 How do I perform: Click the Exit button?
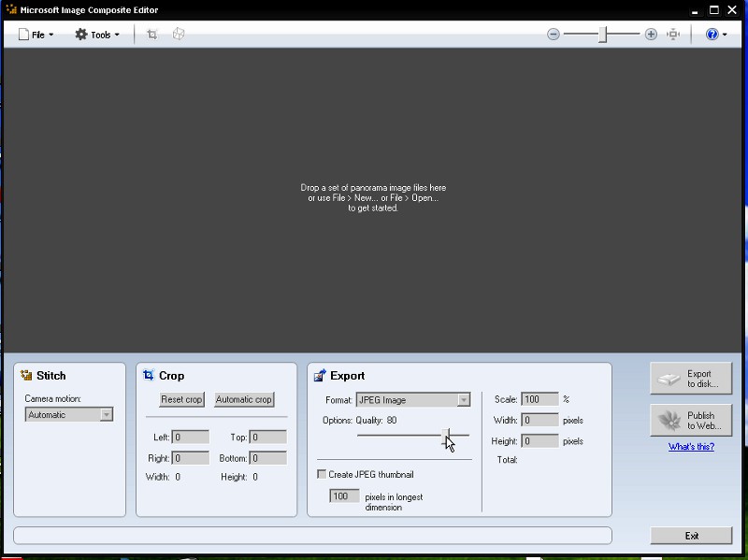[691, 536]
